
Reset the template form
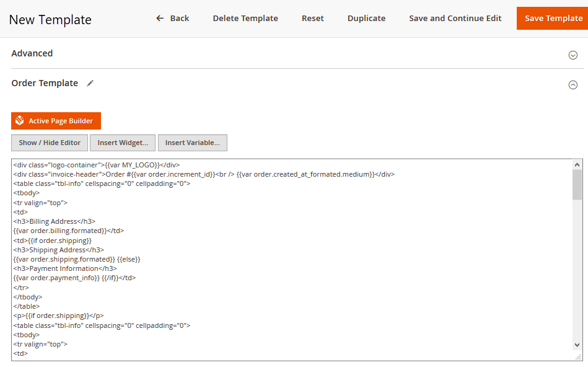[312, 18]
